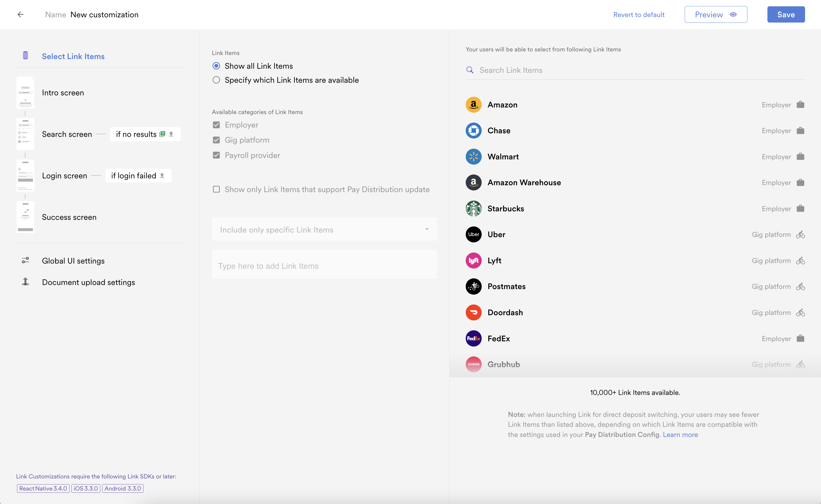Click the briefcase icon in the Chase row

(800, 131)
